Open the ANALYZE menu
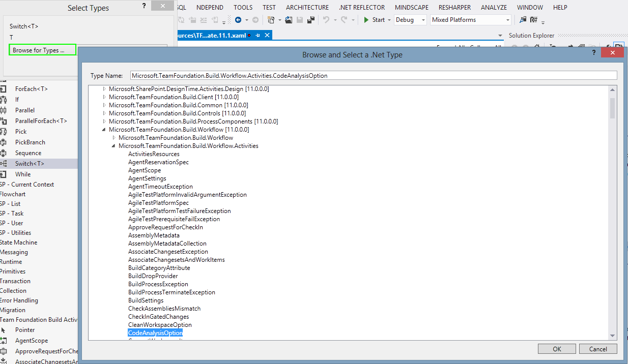The image size is (628, 364). tap(494, 7)
